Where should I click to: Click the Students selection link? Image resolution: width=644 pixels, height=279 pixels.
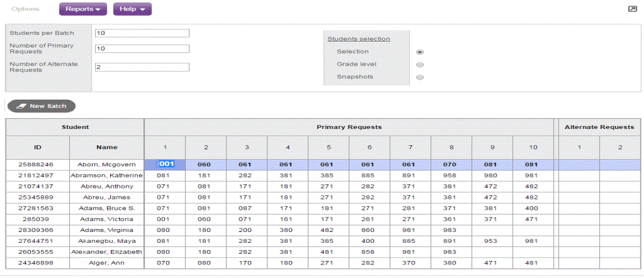pyautogui.click(x=358, y=39)
